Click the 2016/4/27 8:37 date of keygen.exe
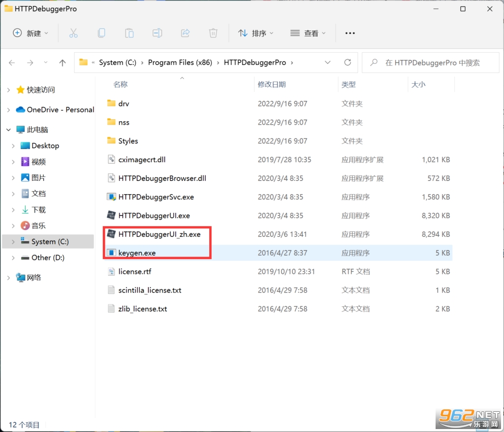The width and height of the screenshot is (504, 432). click(282, 253)
